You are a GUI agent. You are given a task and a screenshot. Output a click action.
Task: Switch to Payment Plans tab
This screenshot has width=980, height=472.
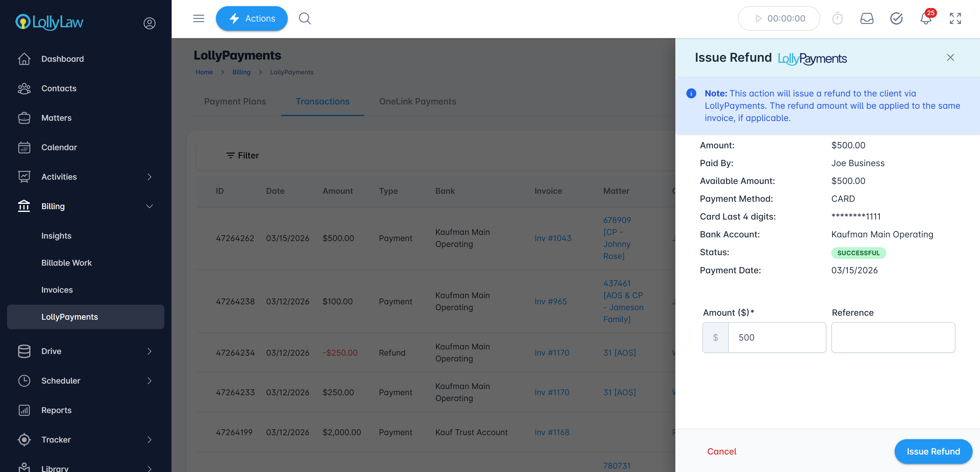(235, 101)
